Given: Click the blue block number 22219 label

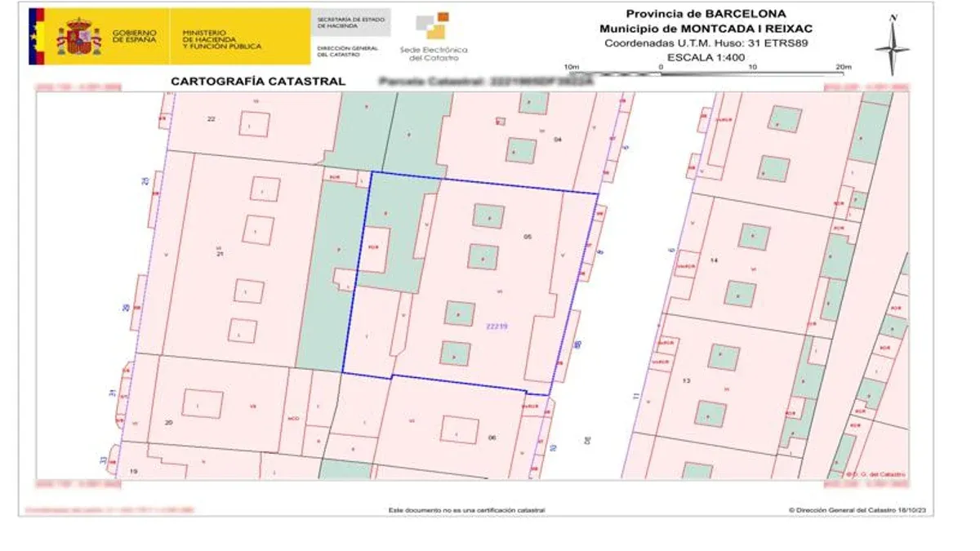Looking at the screenshot, I should point(497,327).
